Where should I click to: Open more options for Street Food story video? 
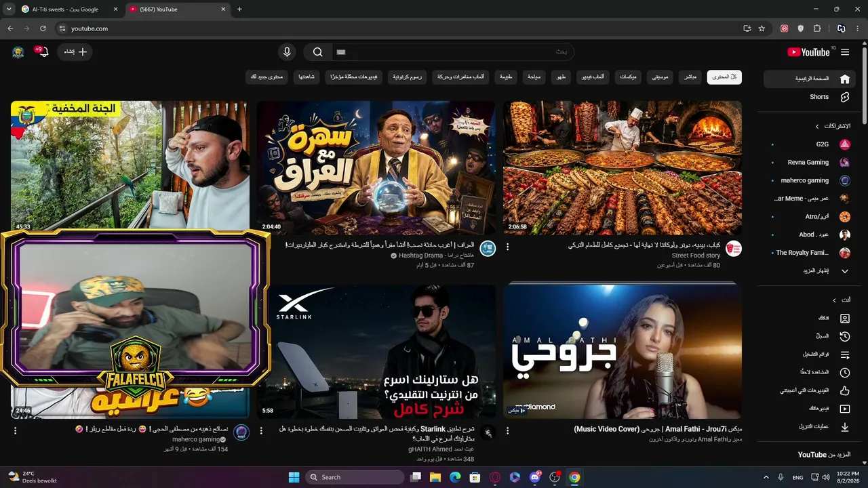click(507, 247)
